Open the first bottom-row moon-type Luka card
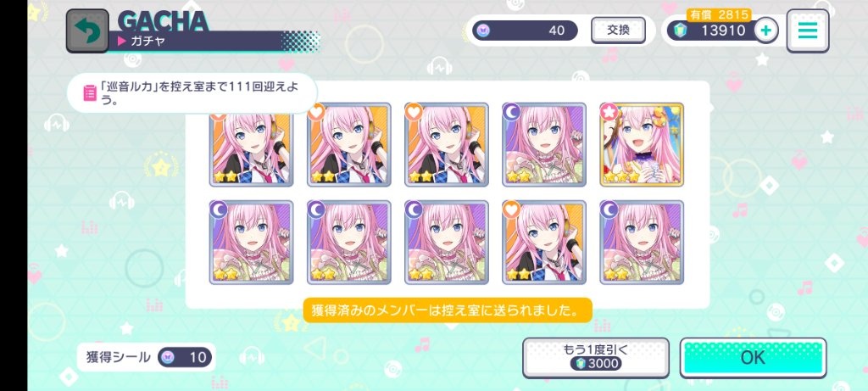The image size is (868, 391). [251, 242]
